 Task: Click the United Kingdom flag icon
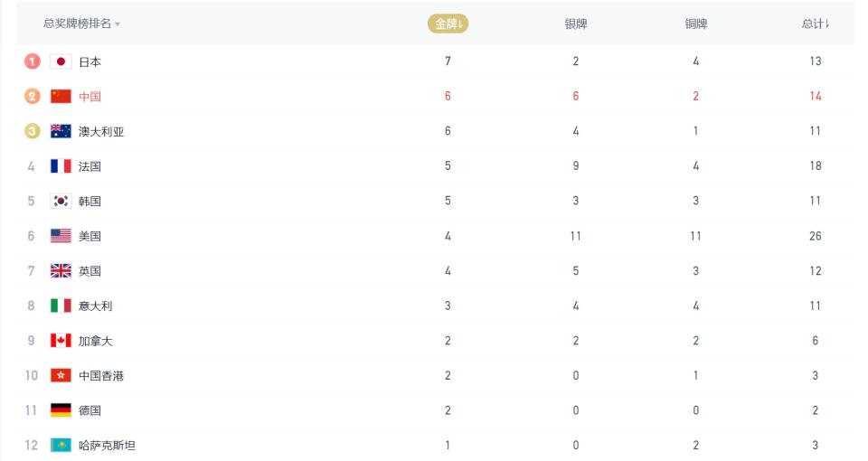61,270
